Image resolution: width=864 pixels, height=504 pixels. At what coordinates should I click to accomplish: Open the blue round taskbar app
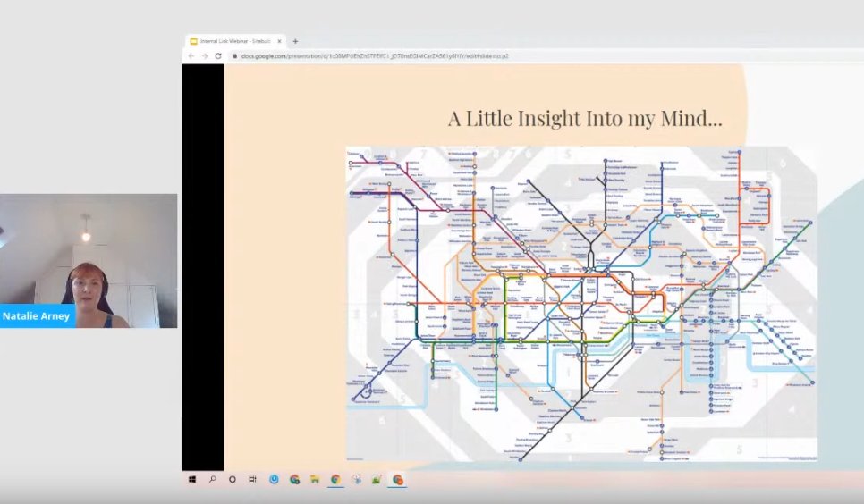point(274,480)
